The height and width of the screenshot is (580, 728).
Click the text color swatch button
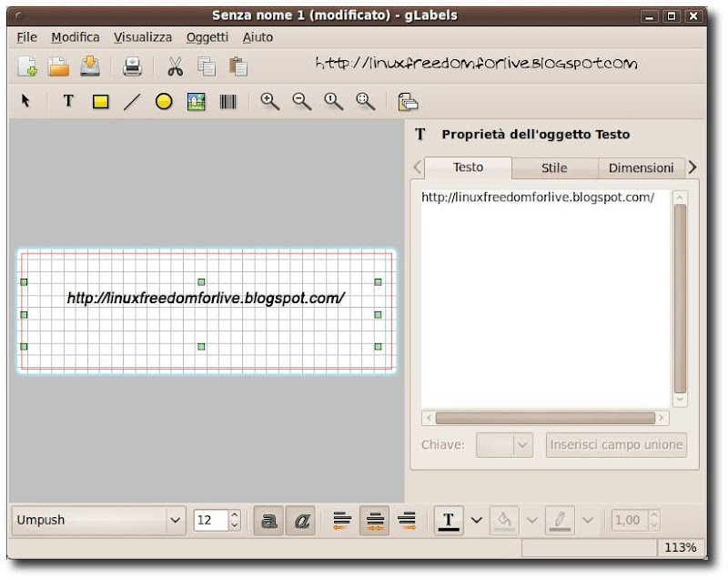pos(448,520)
